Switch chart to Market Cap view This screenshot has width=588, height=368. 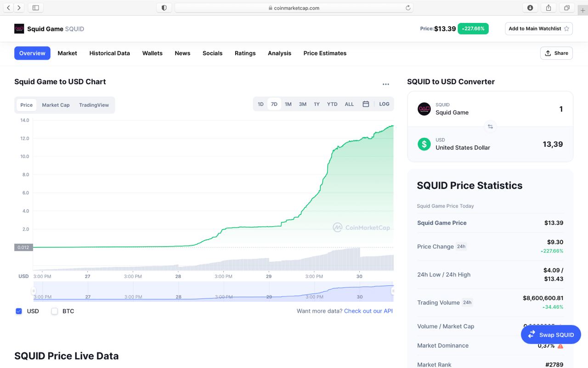56,105
